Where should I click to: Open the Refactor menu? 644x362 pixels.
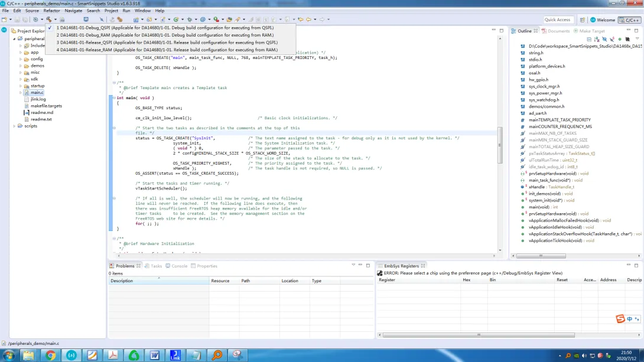(x=51, y=11)
